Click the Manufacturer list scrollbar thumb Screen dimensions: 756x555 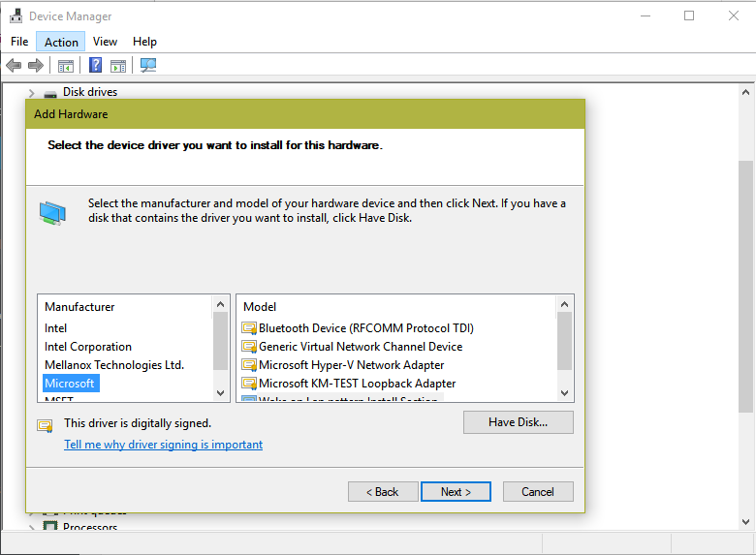(220, 341)
